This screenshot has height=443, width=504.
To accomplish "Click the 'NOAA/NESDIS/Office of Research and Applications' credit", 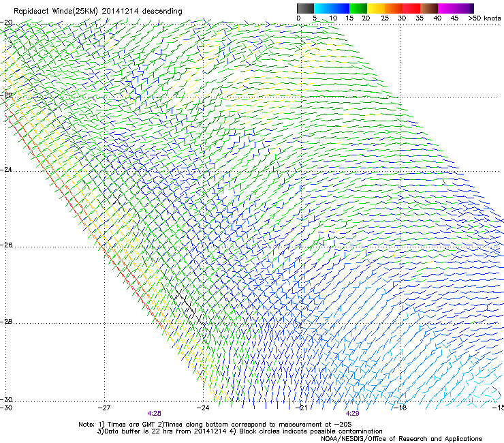I will [x=401, y=439].
